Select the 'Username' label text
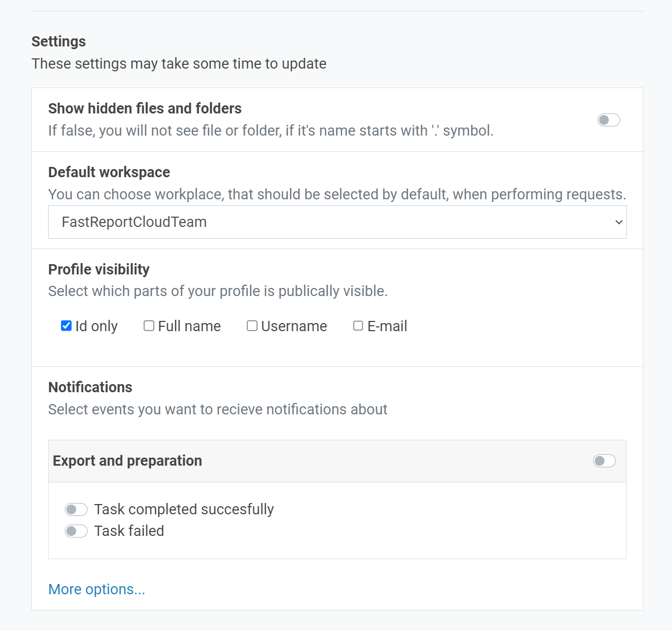 click(294, 326)
